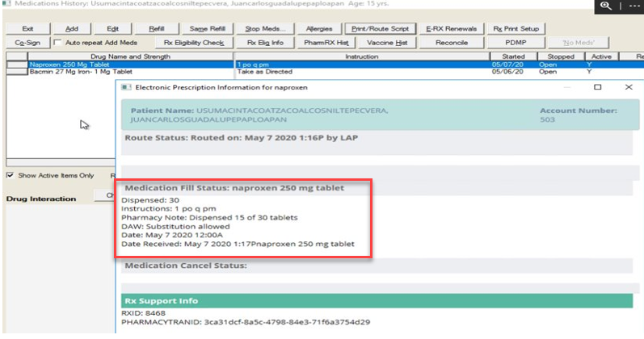The height and width of the screenshot is (339, 644).
Task: Open PharmRX Hist
Action: (x=326, y=43)
